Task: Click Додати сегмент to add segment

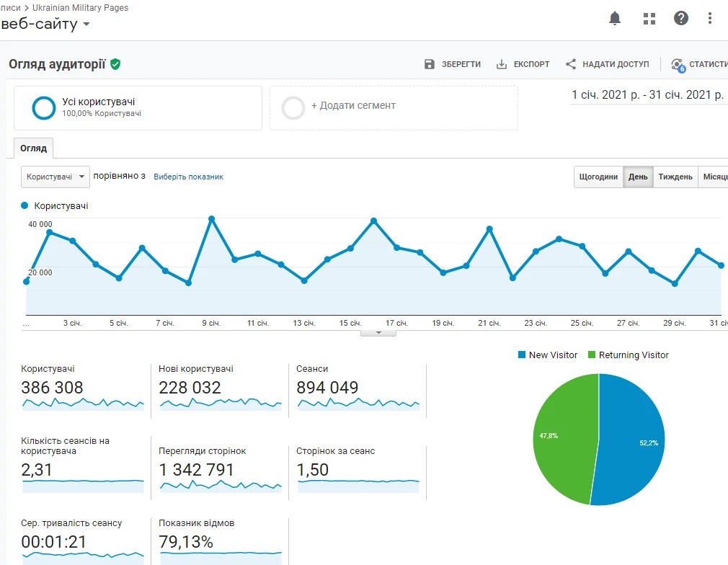Action: 352,106
